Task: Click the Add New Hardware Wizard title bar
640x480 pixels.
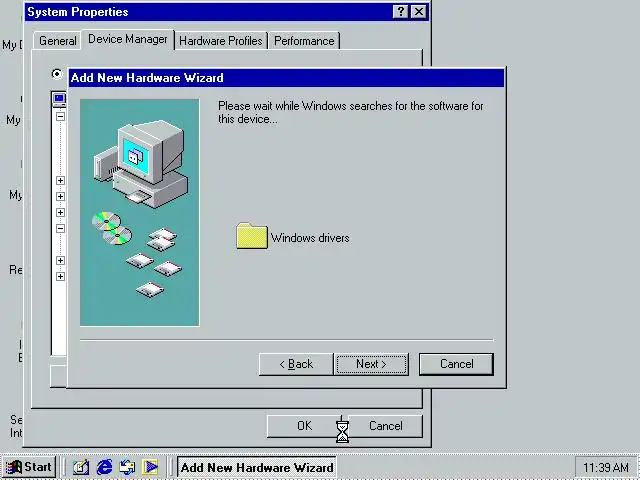Action: click(x=287, y=78)
